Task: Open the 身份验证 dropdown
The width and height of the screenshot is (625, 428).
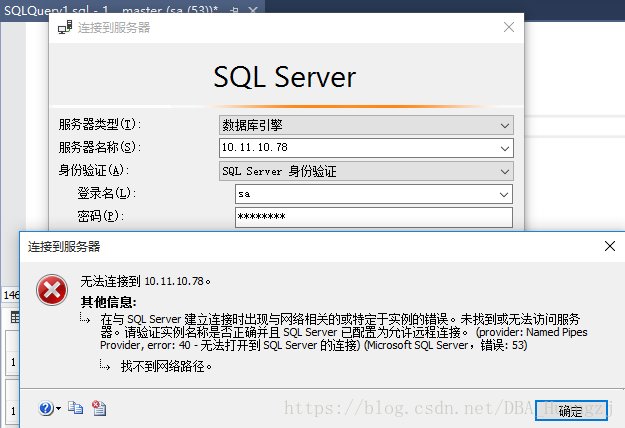Action: tap(366, 171)
